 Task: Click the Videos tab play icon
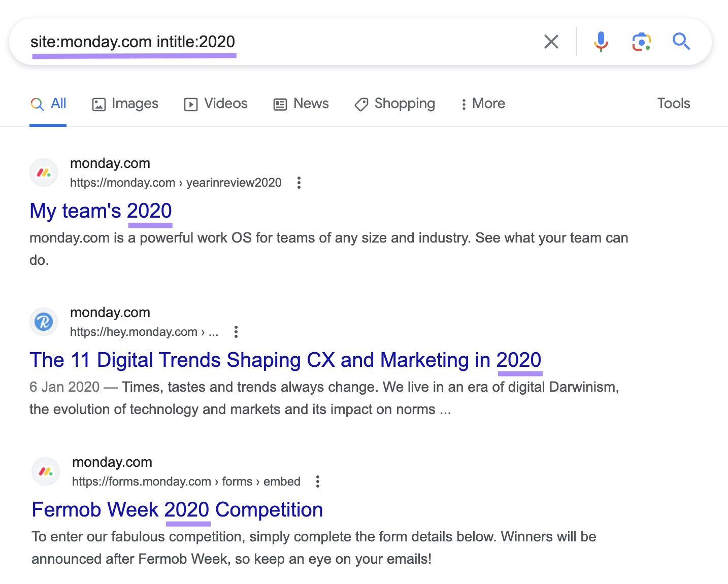coord(190,104)
